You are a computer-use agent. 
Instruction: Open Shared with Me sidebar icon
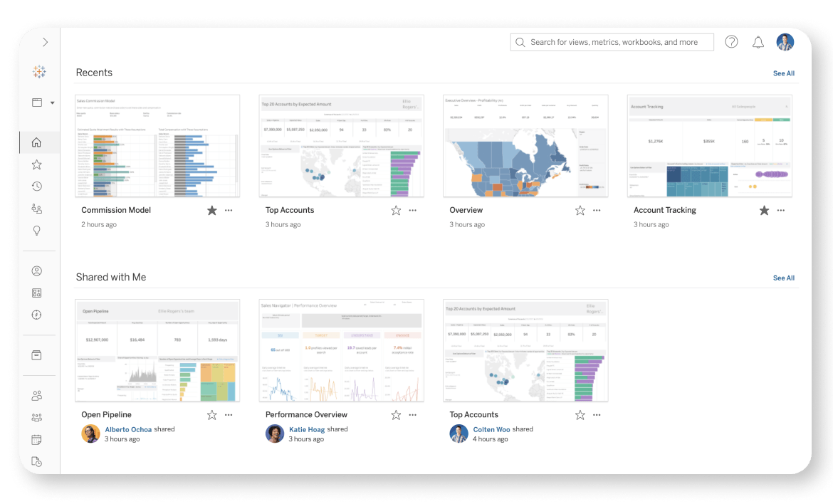pyautogui.click(x=37, y=209)
